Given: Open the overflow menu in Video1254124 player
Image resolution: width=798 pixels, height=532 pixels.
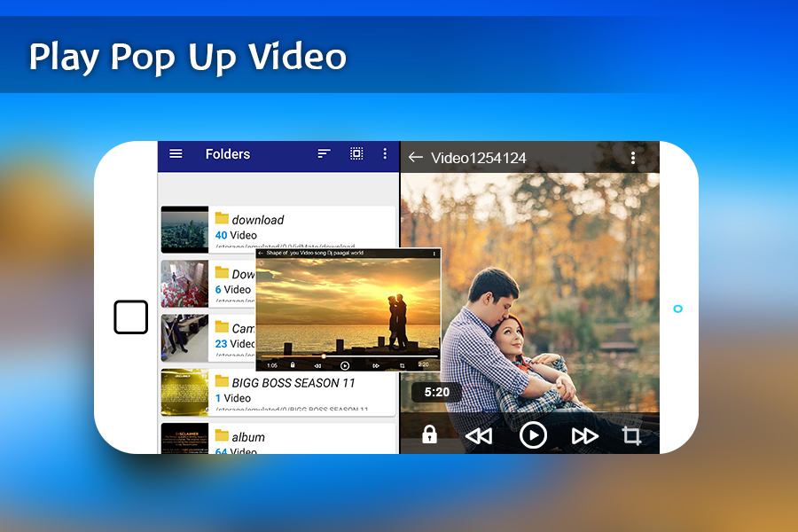Looking at the screenshot, I should [x=633, y=158].
